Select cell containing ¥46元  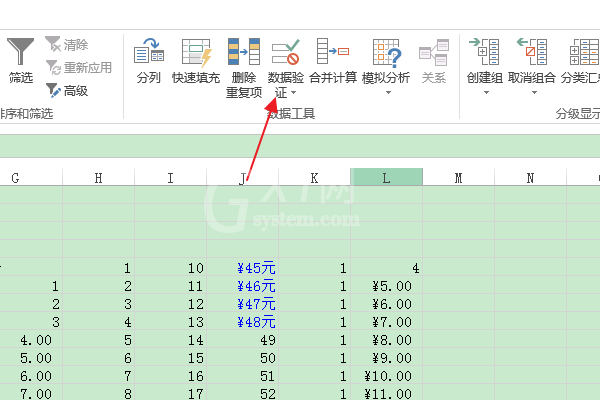coord(243,286)
